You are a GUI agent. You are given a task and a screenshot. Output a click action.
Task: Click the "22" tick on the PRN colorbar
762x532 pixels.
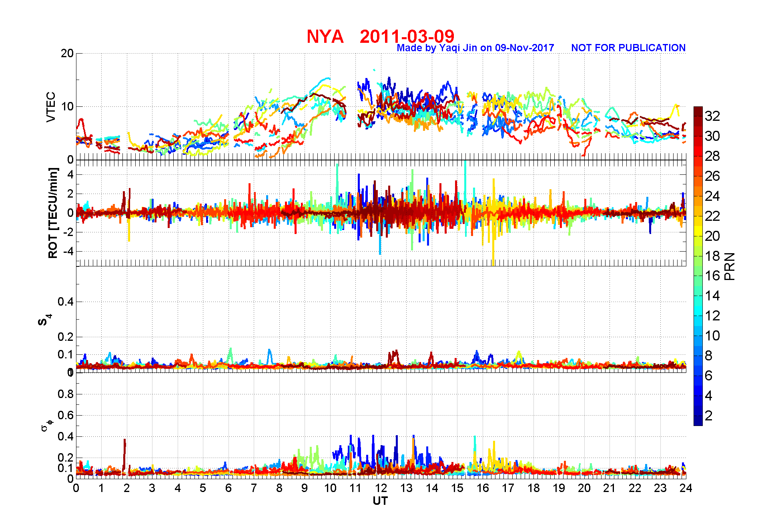712,216
